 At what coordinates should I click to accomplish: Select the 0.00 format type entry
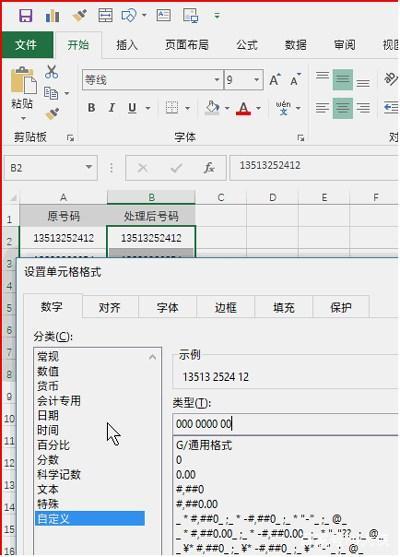coord(186,475)
